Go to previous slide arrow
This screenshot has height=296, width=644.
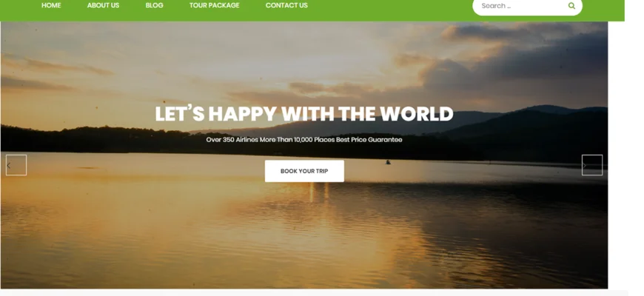tap(16, 165)
